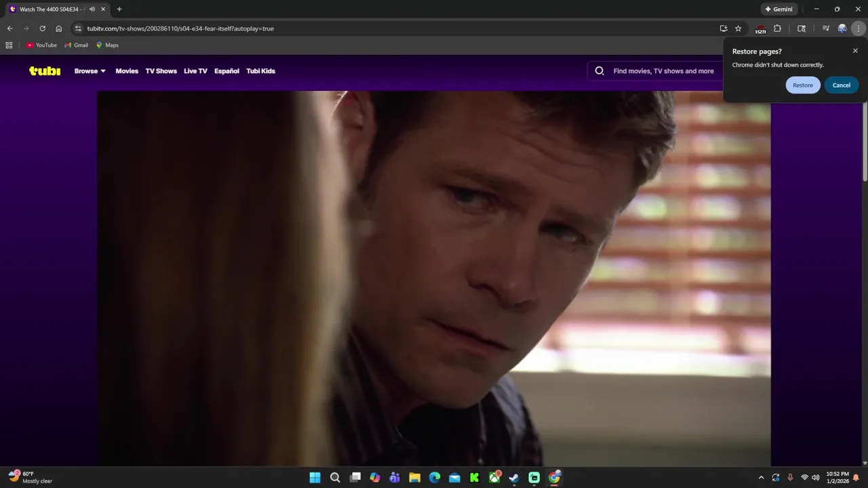This screenshot has width=868, height=488.
Task: Open the Movies section
Action: point(127,71)
